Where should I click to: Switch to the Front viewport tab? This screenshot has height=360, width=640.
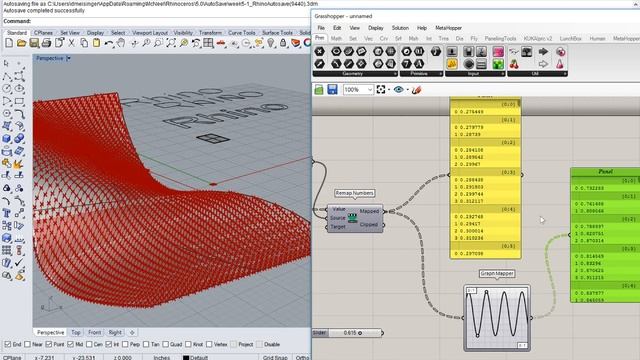94,333
